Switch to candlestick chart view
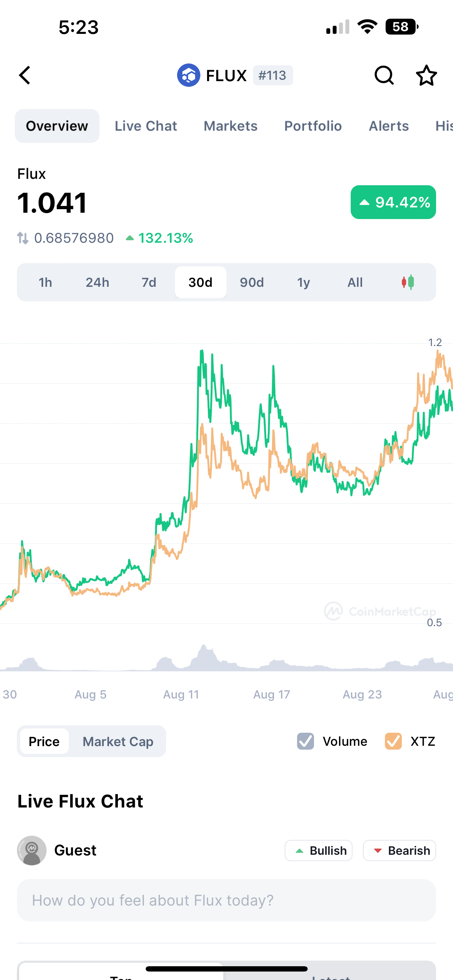This screenshot has height=980, width=453. click(x=408, y=282)
